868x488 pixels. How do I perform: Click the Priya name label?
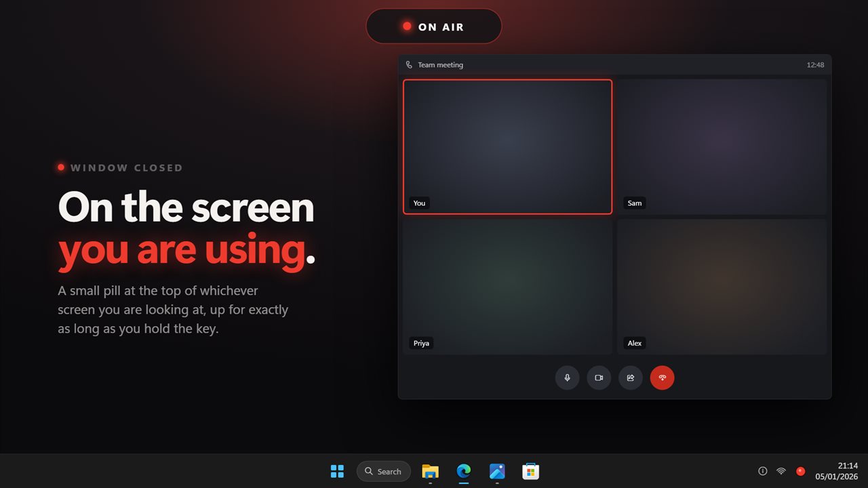pos(421,343)
